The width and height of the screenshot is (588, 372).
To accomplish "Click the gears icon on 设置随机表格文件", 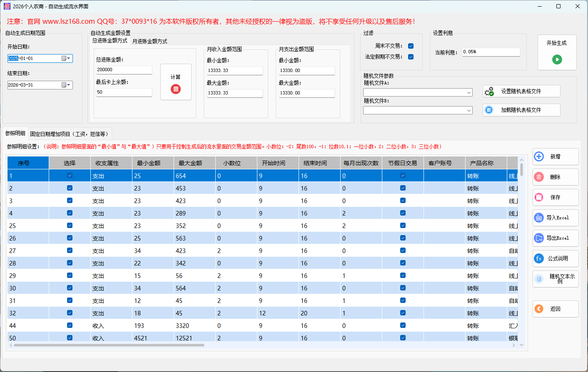I will pos(489,91).
